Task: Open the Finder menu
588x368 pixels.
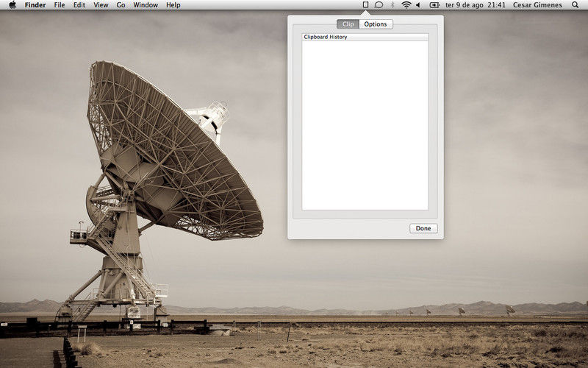Action: coord(35,5)
